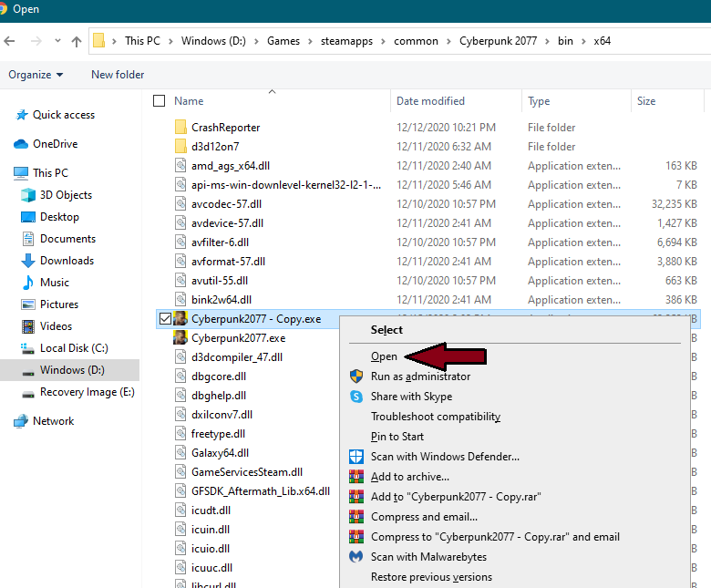Viewport: 711px width, 588px height.
Task: Select GFSDK_Aftermath_Lib.x64.dll file
Action: 261,491
